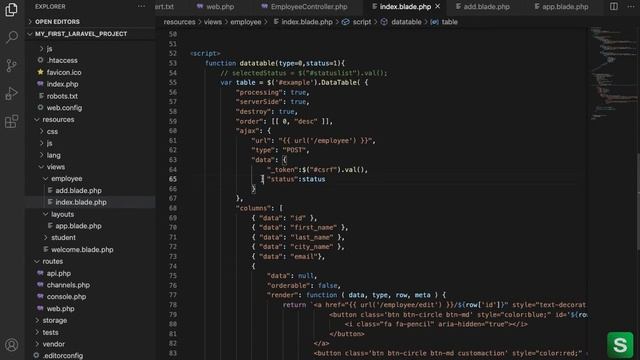Open add.blade.php in the explorer tree

coord(78,191)
